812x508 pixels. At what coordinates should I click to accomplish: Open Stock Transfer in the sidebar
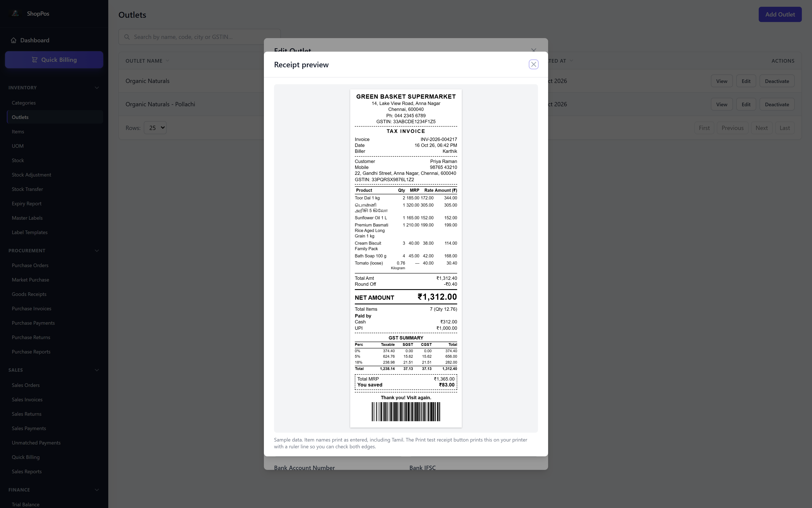[55, 189]
